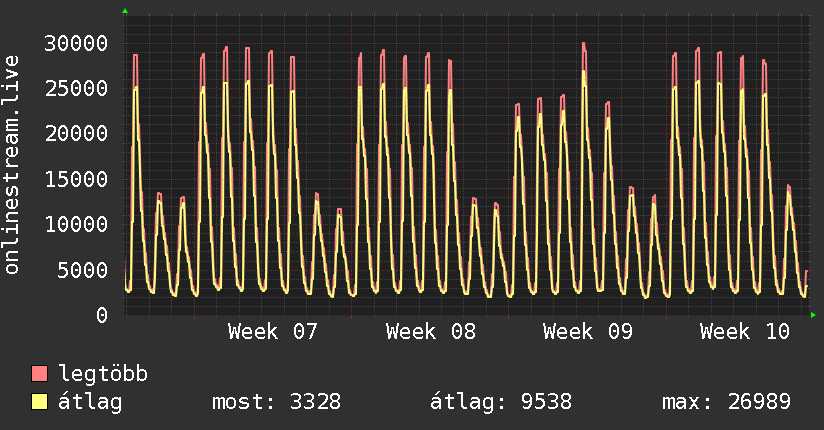Select the átlag legend label beside yellow swatch

tap(90, 402)
